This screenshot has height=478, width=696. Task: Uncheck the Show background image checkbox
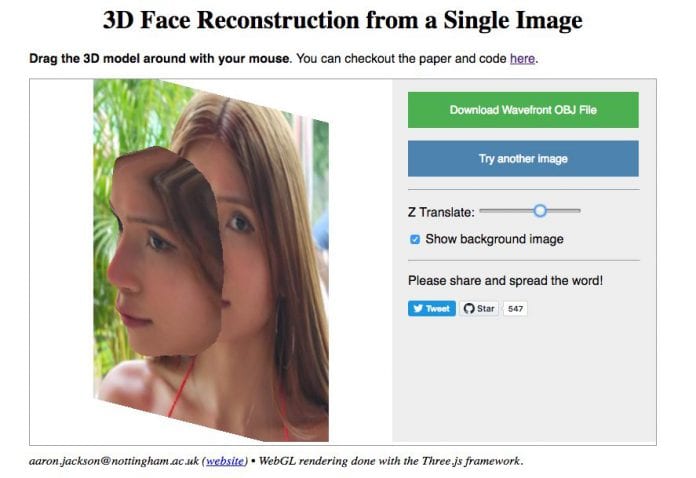tap(415, 240)
